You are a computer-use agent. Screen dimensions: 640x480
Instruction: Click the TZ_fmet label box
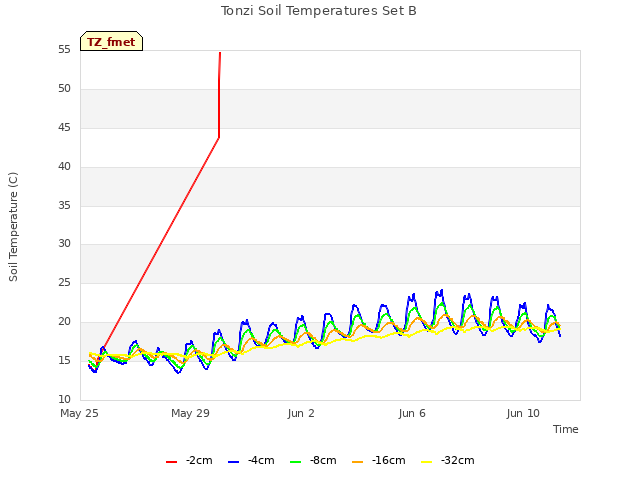tap(111, 41)
